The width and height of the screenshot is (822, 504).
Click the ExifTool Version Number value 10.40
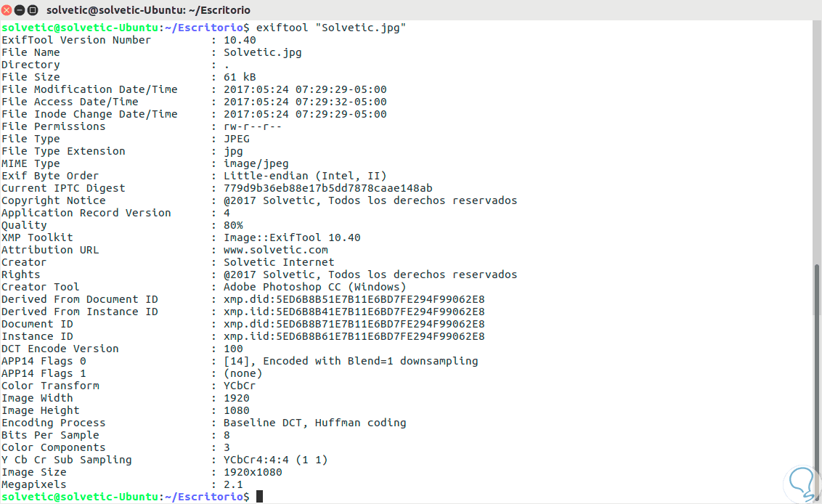point(240,40)
